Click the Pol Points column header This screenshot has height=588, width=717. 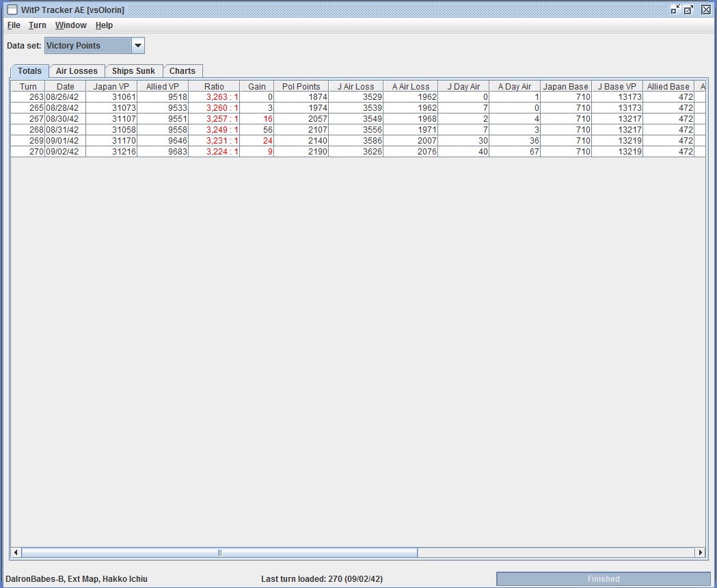pos(301,86)
